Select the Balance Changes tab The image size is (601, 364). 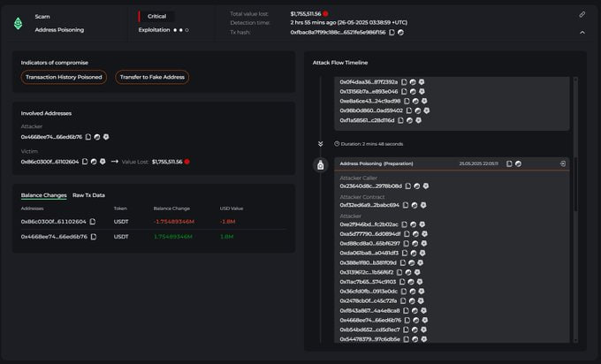[43, 195]
